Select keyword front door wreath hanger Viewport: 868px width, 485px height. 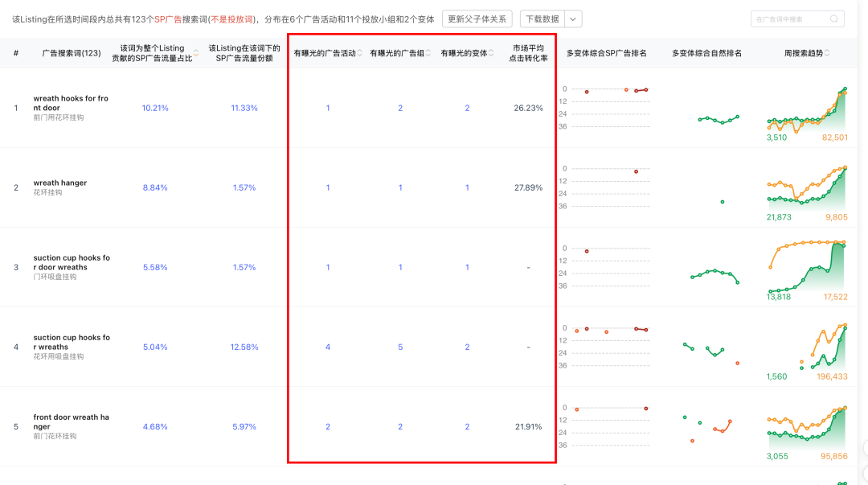[x=71, y=421]
